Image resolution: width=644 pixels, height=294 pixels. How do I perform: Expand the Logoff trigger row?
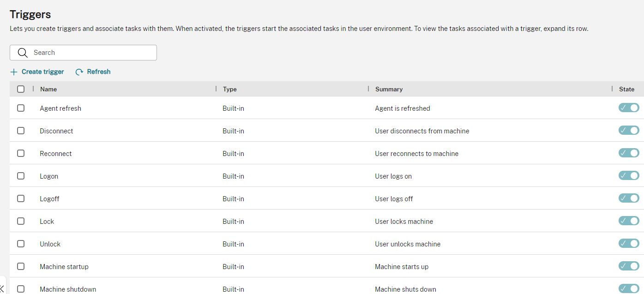point(49,199)
